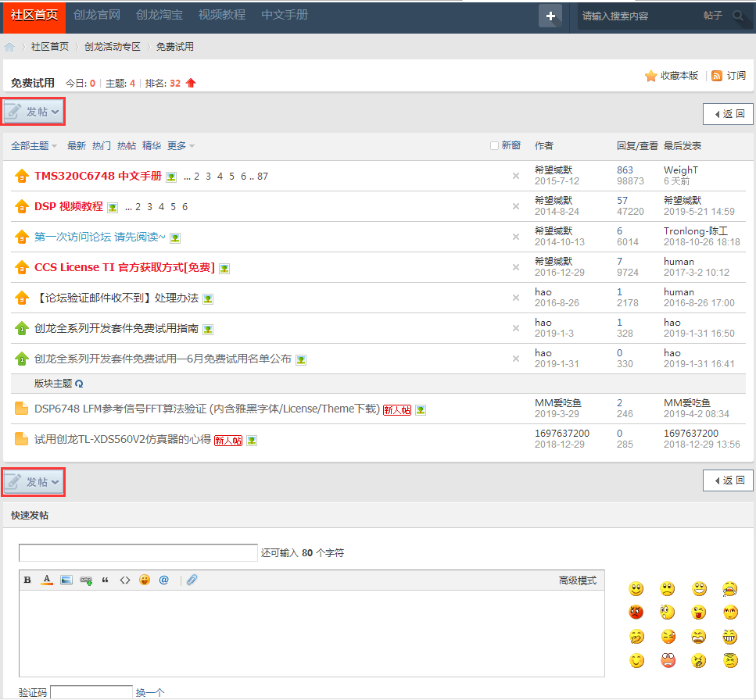Click the magnifier search icon in the header
Image resolution: width=756 pixels, height=700 pixels.
tap(739, 16)
